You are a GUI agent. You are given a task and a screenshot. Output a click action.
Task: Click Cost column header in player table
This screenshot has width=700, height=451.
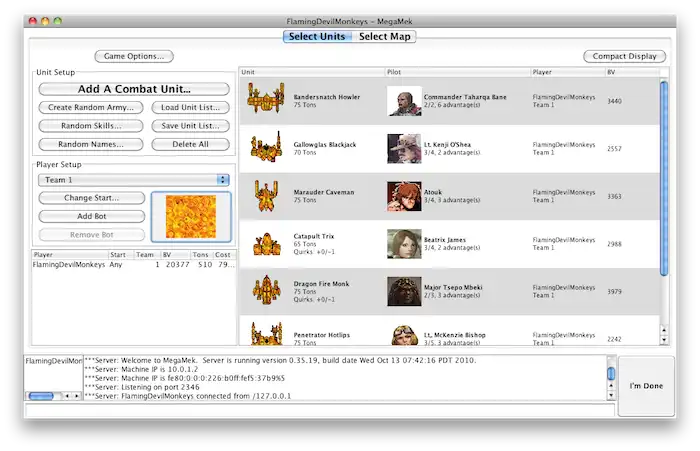click(x=224, y=255)
